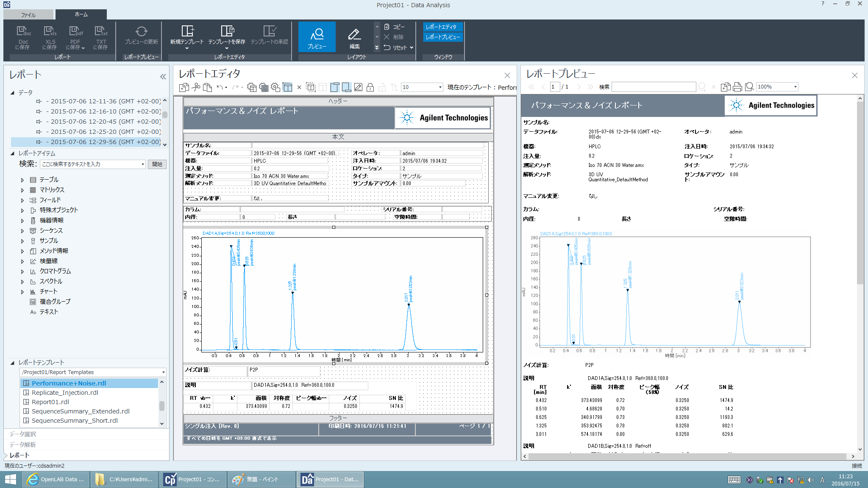Click the scissors cut icon in editor
This screenshot has height=488, width=868.
point(195,87)
